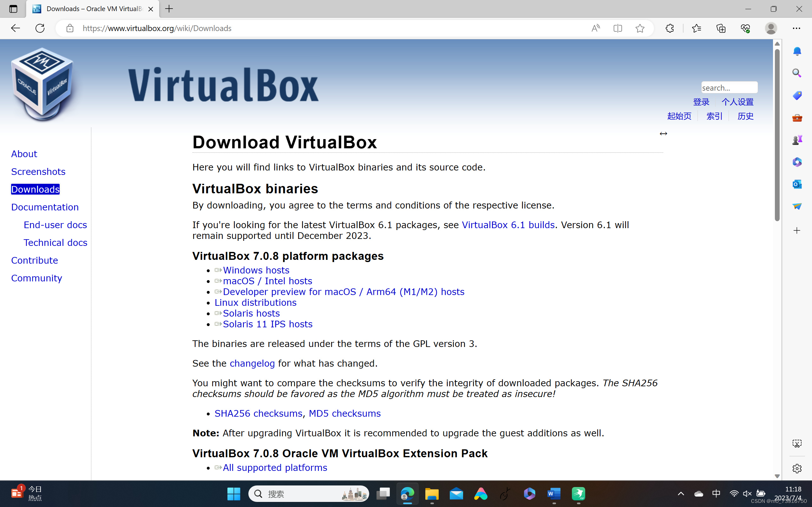Toggle the volume mute icon in system tray
Viewport: 812px width, 507px height.
747,494
